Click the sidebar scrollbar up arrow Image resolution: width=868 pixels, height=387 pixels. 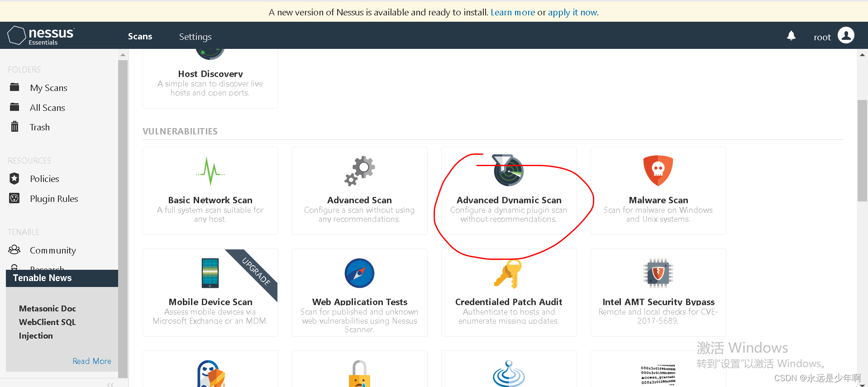click(123, 55)
